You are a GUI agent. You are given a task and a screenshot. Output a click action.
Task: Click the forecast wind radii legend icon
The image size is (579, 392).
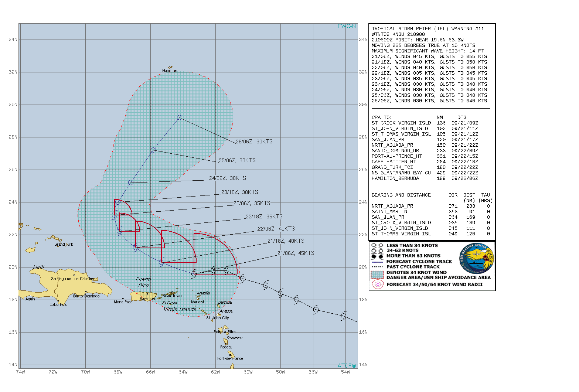tap(377, 284)
